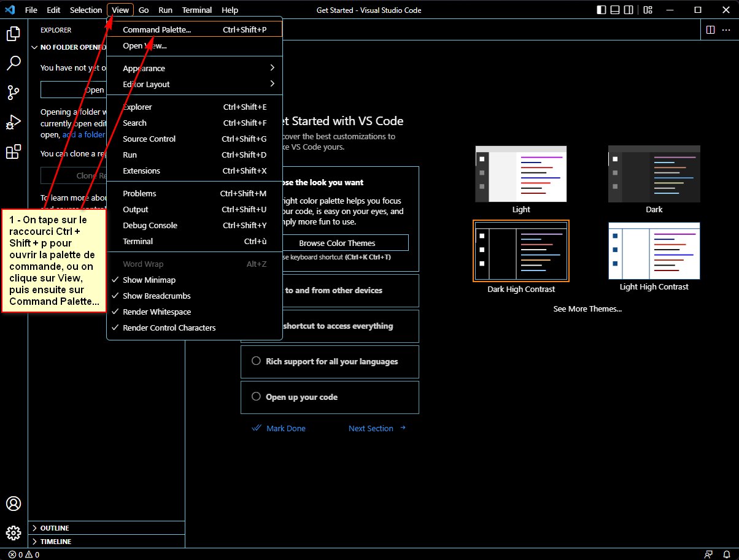Expand the Appearance submenu
The image size is (739, 560).
(144, 68)
